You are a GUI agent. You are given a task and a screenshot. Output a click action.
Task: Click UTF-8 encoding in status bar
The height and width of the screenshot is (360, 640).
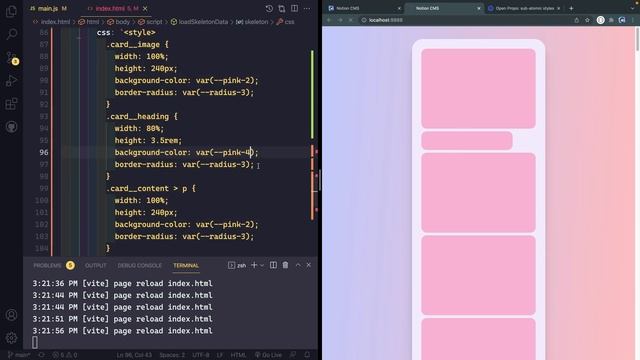pyautogui.click(x=200, y=355)
